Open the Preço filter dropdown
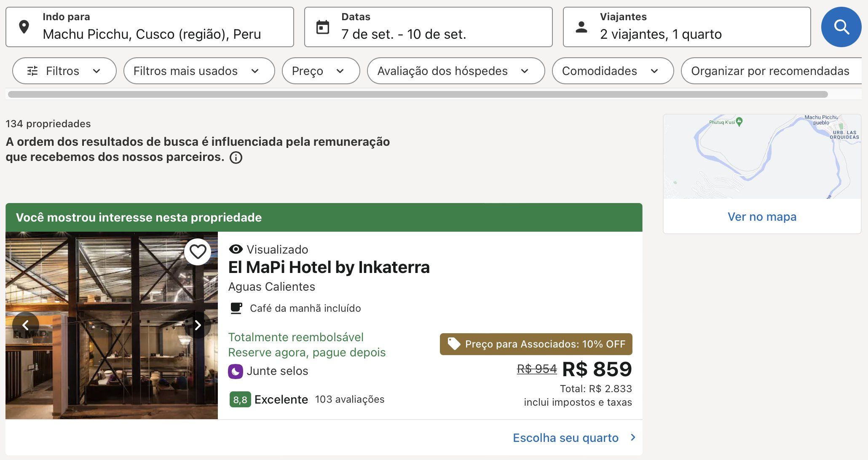The image size is (868, 460). click(x=321, y=71)
